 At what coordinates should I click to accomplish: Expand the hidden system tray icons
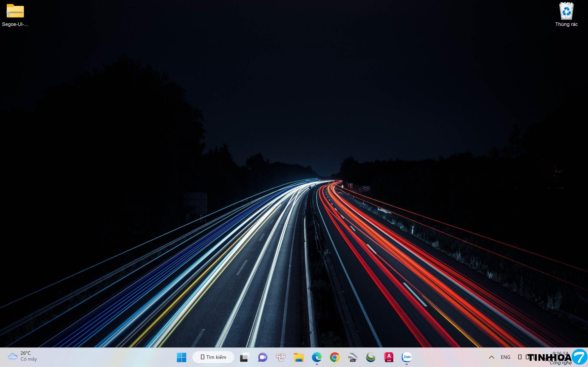(491, 357)
